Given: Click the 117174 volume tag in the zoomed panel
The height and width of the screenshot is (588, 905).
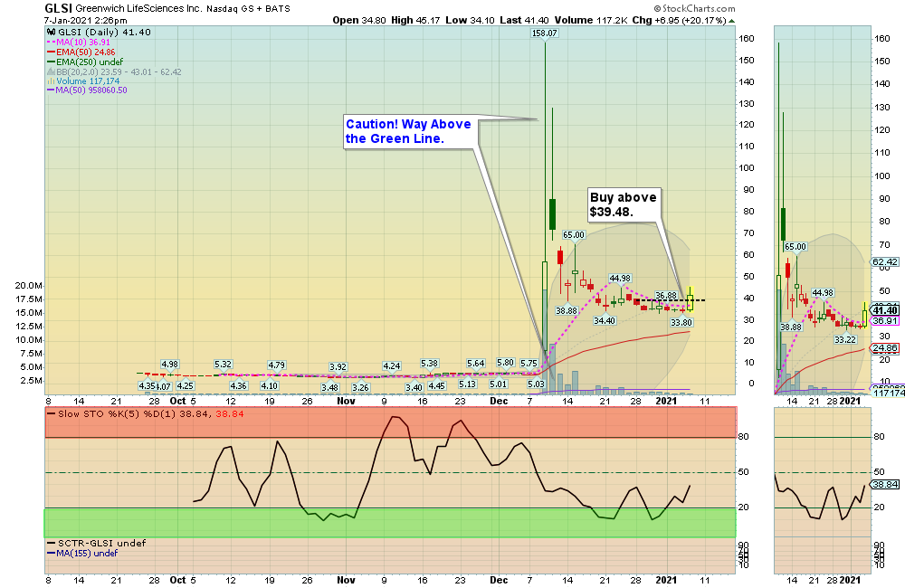Looking at the screenshot, I should 888,393.
